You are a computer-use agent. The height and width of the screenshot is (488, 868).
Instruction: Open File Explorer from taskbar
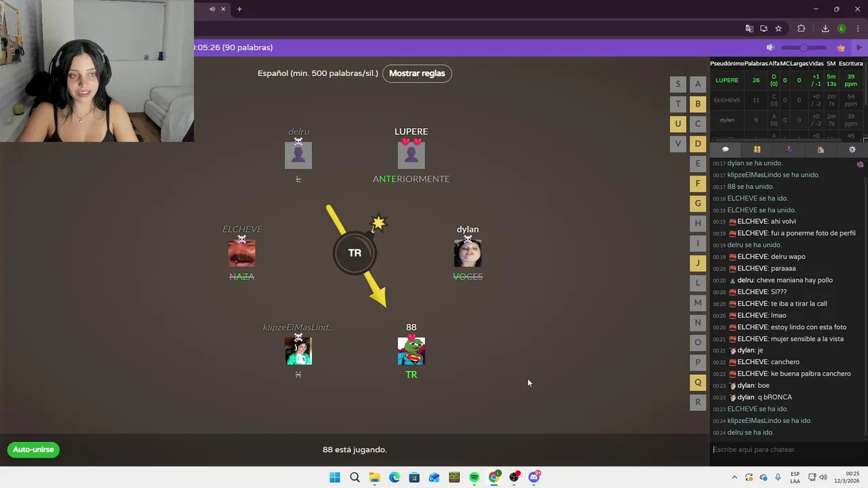[374, 477]
